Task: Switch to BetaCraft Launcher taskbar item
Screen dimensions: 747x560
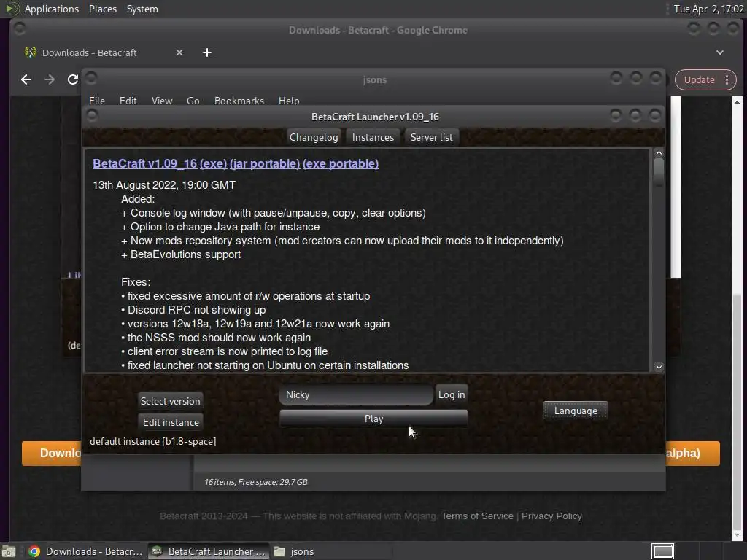Action: click(x=208, y=551)
